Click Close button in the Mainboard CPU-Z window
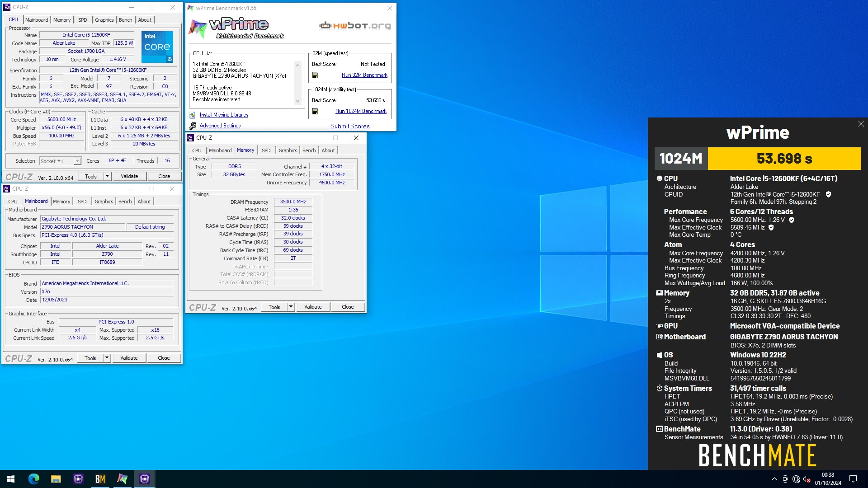 click(164, 358)
